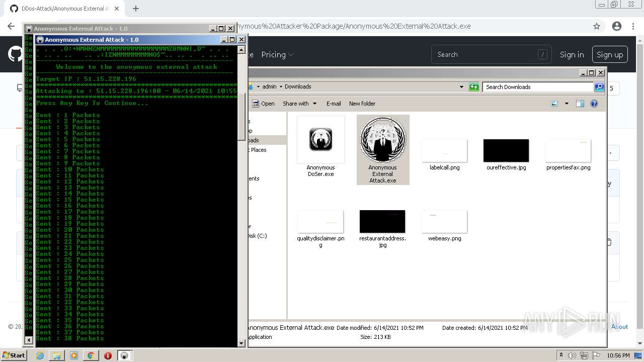Click the admin breadcrumb in address bar
The image size is (644, 362).
(x=269, y=86)
